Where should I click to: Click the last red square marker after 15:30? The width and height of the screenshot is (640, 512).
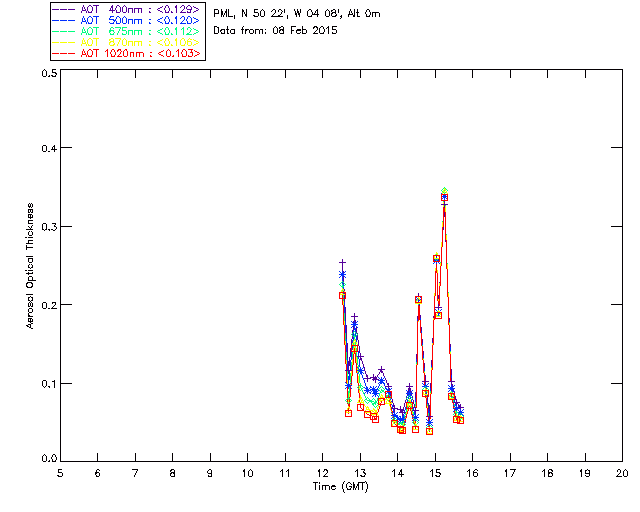(460, 420)
